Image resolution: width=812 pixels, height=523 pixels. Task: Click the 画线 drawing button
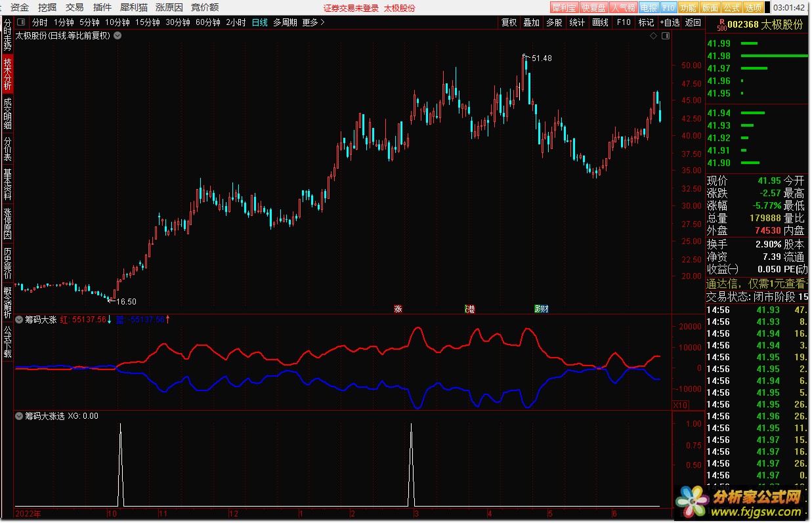click(x=600, y=22)
